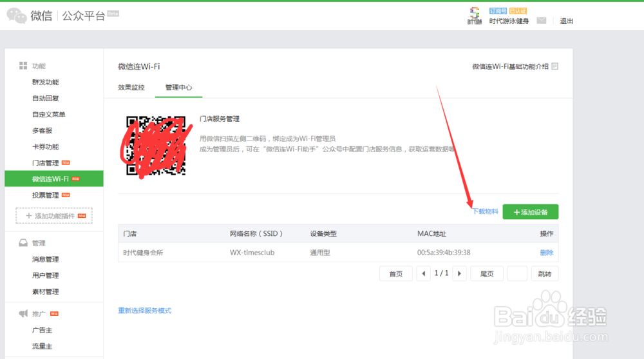Viewport: 644px width, 359px height.
Task: Click 退出 to log out
Action: pyautogui.click(x=566, y=21)
